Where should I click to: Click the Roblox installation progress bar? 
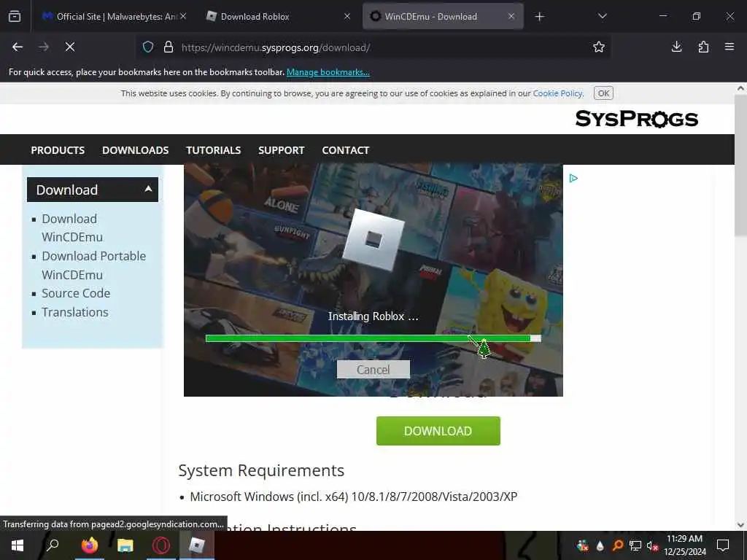[373, 338]
